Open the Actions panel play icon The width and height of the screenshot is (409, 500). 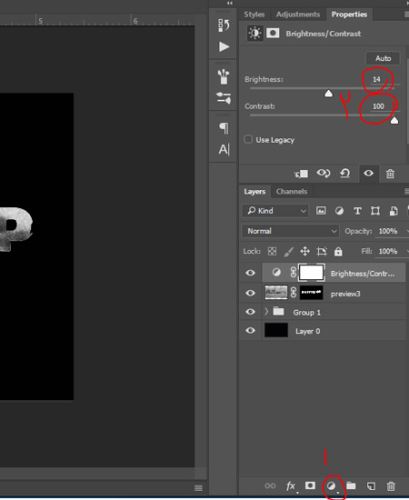click(224, 47)
